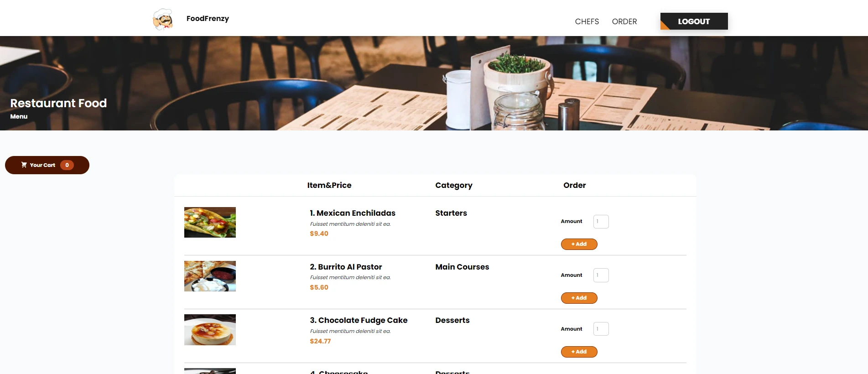This screenshot has width=868, height=374.
Task: Go to the CHEFS page
Action: pyautogui.click(x=587, y=21)
